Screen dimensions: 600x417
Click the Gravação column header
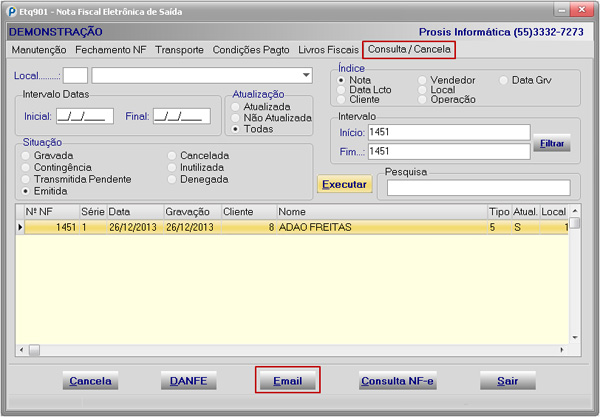pos(192,212)
